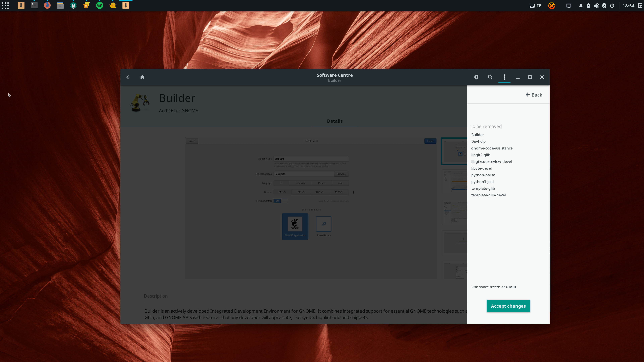Maximize the Software Centre window

point(530,77)
